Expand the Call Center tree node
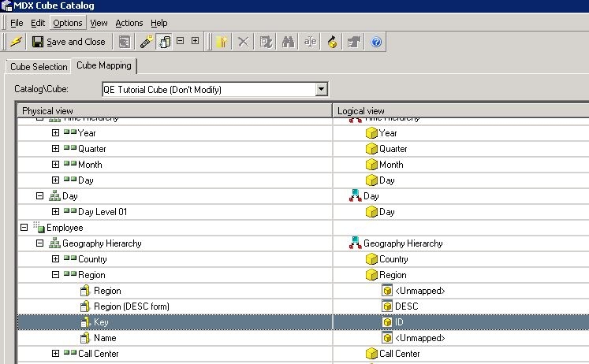 coord(56,354)
